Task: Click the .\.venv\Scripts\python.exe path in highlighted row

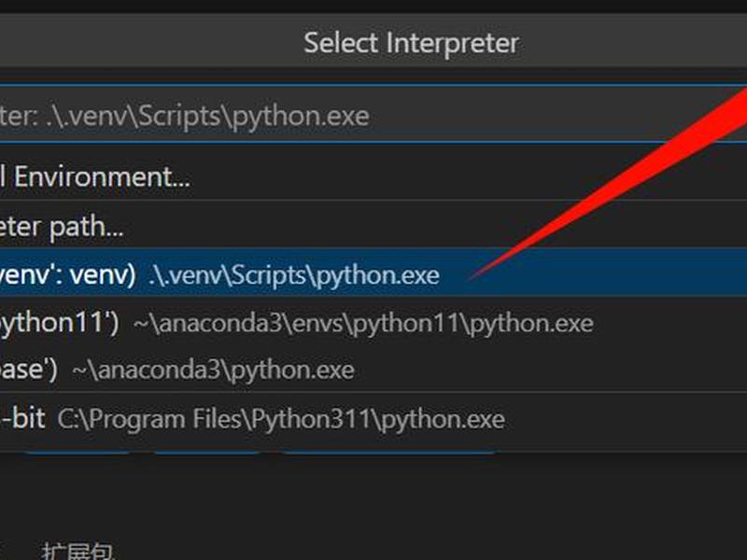Action: coord(294,275)
